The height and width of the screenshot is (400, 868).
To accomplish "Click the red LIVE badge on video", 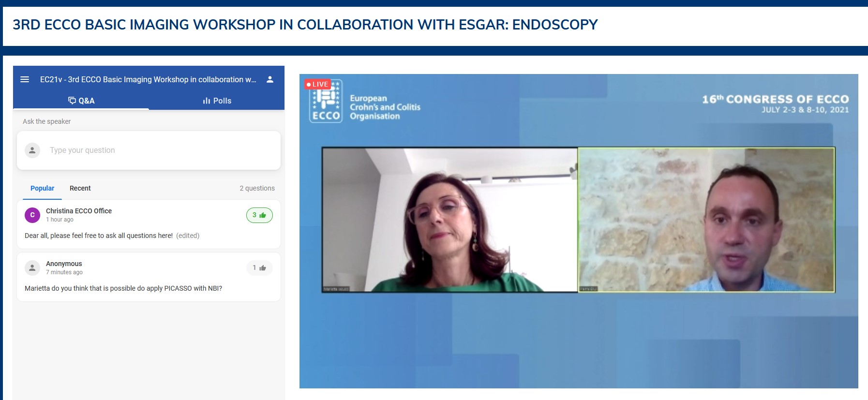I will [317, 84].
